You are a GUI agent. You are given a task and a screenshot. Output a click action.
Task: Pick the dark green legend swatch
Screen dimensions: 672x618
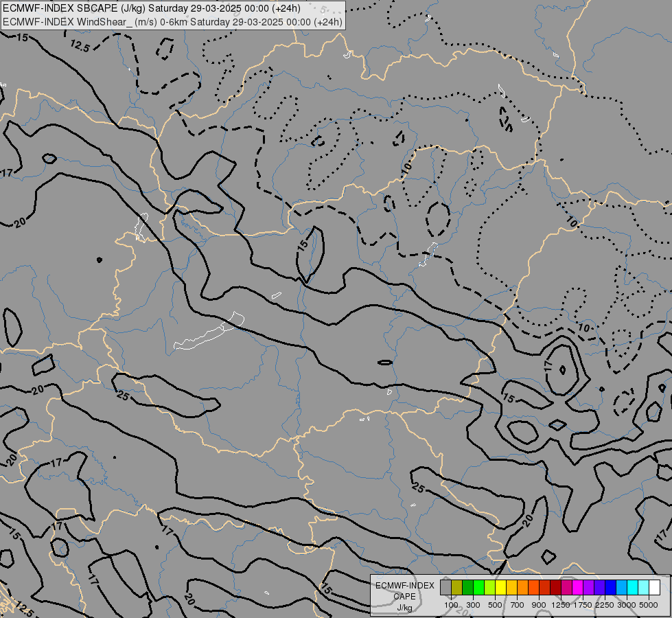pos(468,587)
